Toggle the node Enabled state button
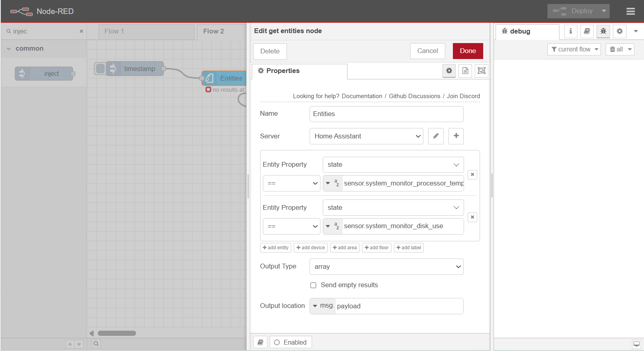Image resolution: width=644 pixels, height=351 pixels. [x=291, y=342]
